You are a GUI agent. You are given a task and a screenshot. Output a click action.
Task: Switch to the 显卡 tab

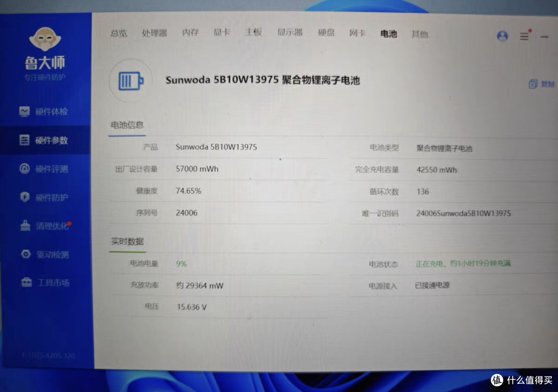tap(222, 33)
